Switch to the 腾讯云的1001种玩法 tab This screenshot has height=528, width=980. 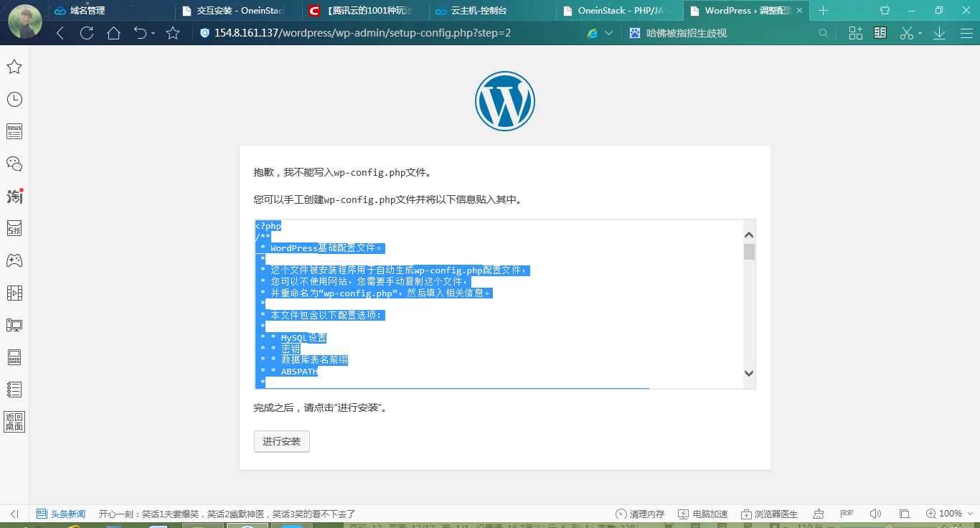coord(366,11)
